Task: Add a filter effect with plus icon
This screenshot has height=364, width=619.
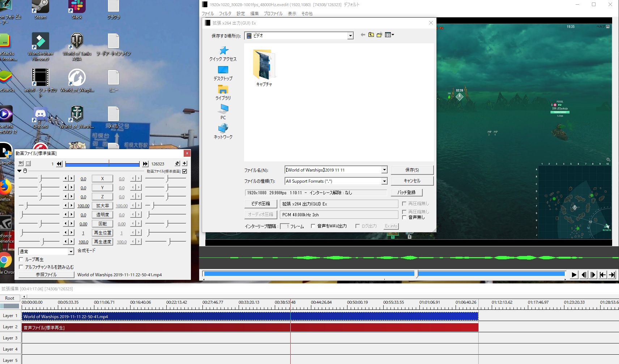Action: (x=184, y=164)
